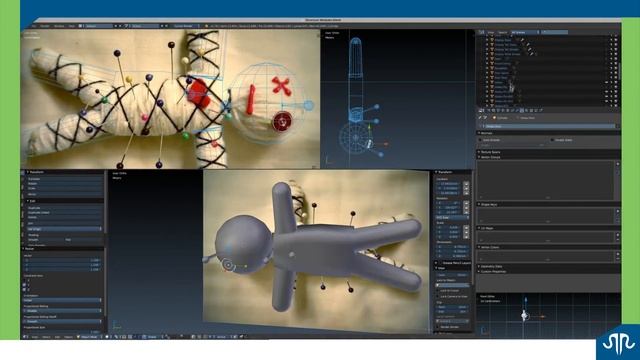This screenshot has height=360, width=640.
Task: Toggle Constraint Axis Z checkbox
Action: pos(24,289)
